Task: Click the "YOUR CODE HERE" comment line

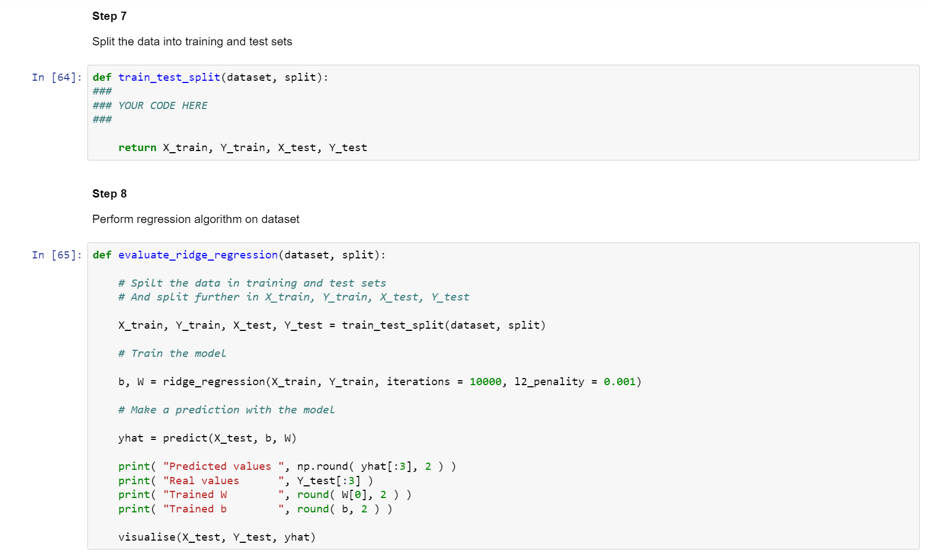Action: pyautogui.click(x=162, y=105)
